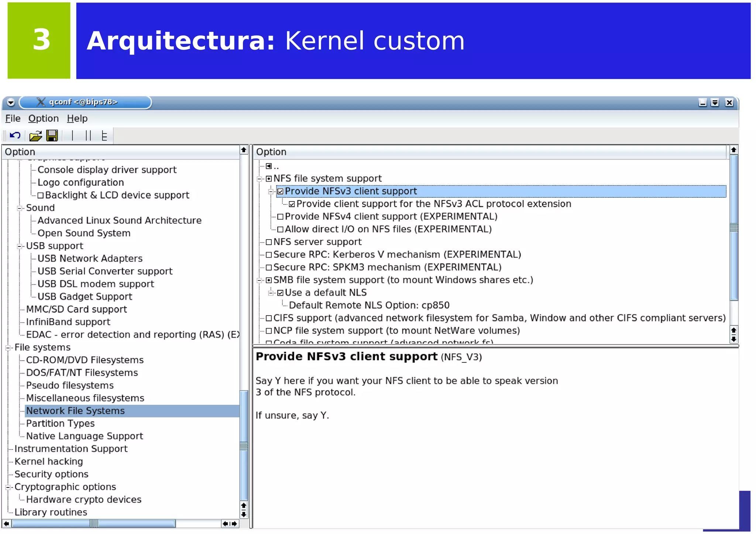Click the parent '..' back entry icon
756x534 pixels.
point(269,166)
